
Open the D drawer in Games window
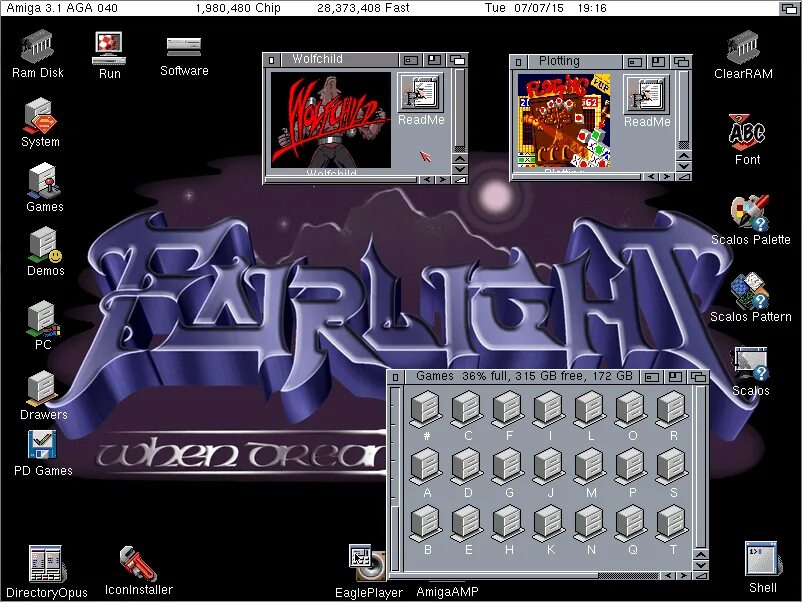[467, 472]
